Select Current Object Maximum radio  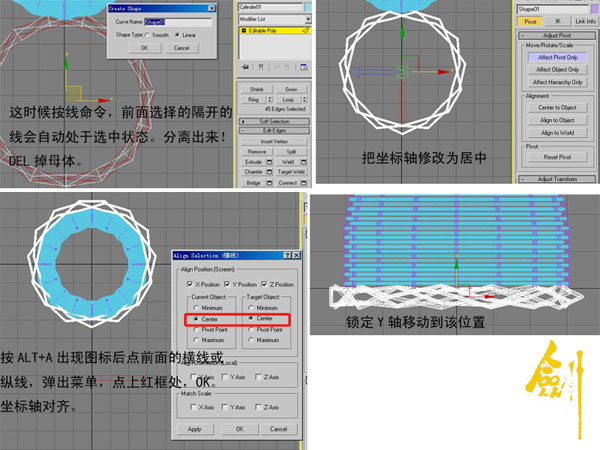(196, 340)
